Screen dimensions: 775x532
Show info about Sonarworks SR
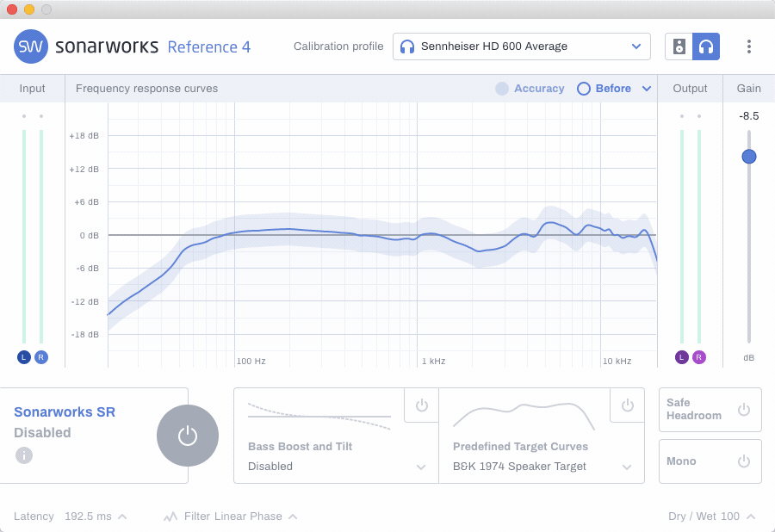[x=24, y=455]
